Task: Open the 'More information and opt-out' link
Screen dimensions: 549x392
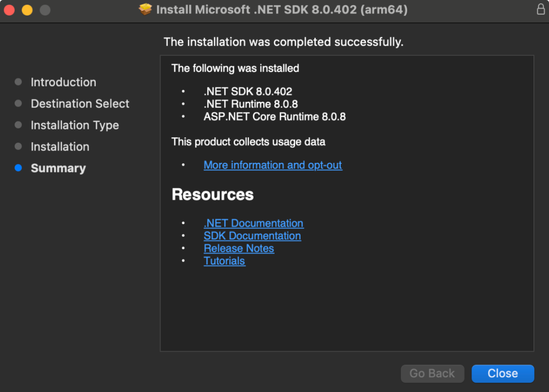Action: [x=273, y=165]
